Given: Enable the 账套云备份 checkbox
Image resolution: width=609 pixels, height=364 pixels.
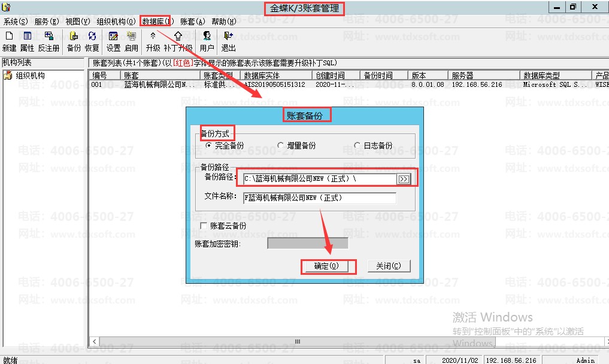Looking at the screenshot, I should click(x=203, y=226).
